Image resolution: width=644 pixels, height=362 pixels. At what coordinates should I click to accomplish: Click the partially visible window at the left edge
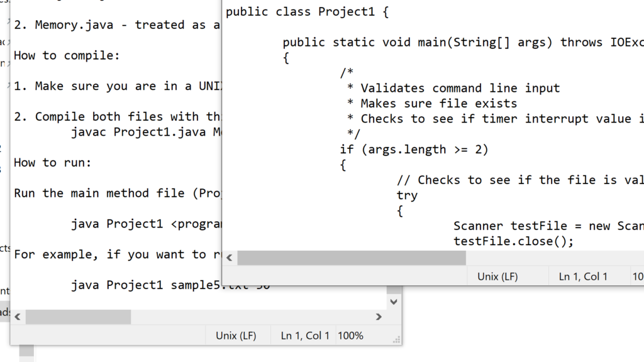pos(4,189)
